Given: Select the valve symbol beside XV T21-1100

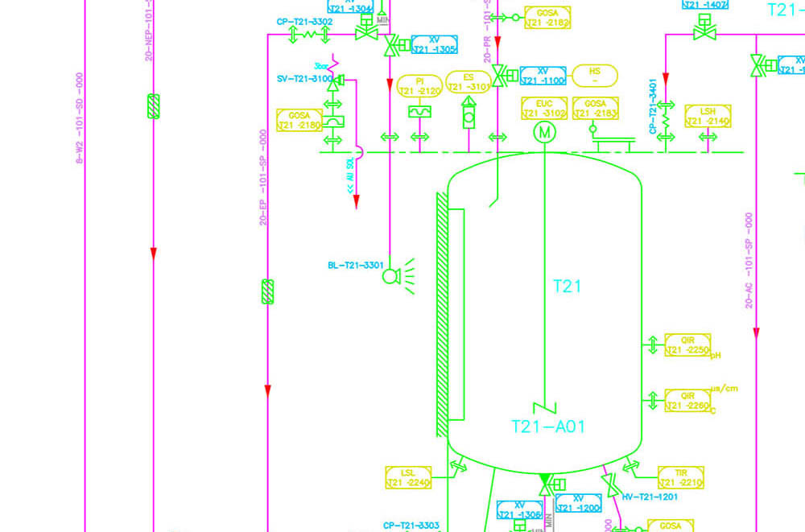Looking at the screenshot, I should pos(505,76).
